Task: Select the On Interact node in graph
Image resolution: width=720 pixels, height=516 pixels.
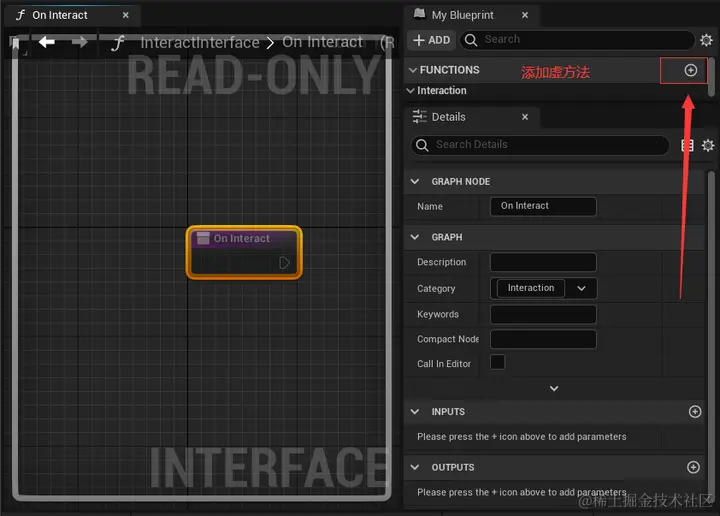Action: (x=244, y=252)
